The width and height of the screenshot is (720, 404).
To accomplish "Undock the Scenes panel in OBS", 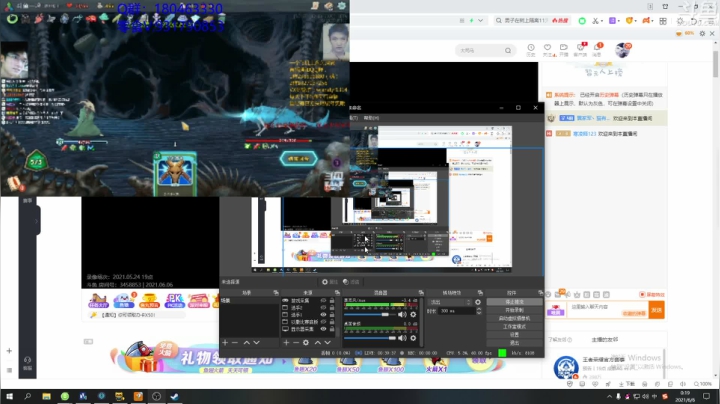I will pyautogui.click(x=276, y=292).
